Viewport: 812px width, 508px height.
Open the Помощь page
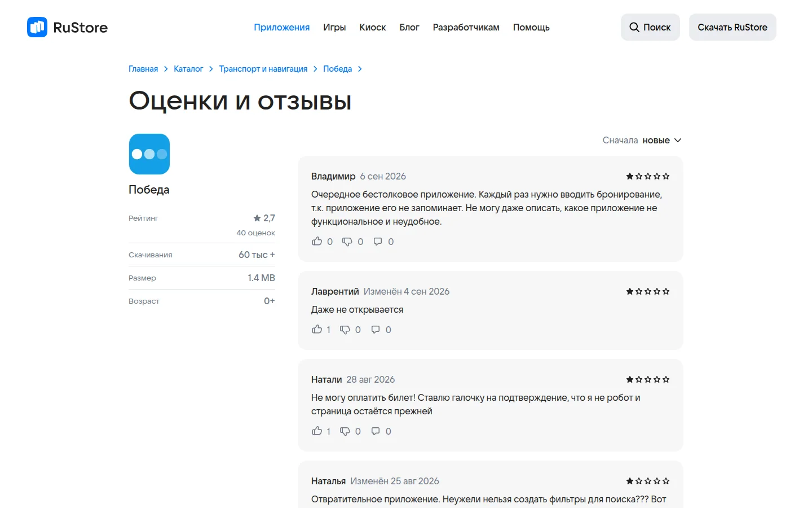531,27
